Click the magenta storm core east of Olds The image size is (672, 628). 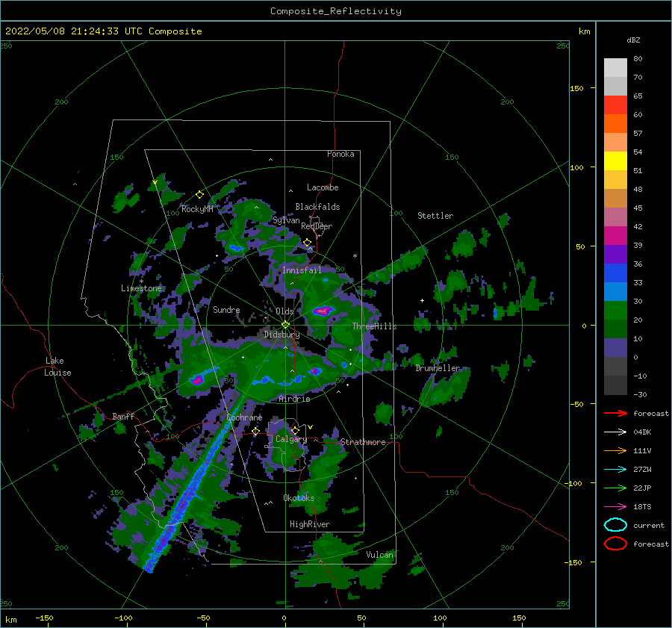coord(323,311)
